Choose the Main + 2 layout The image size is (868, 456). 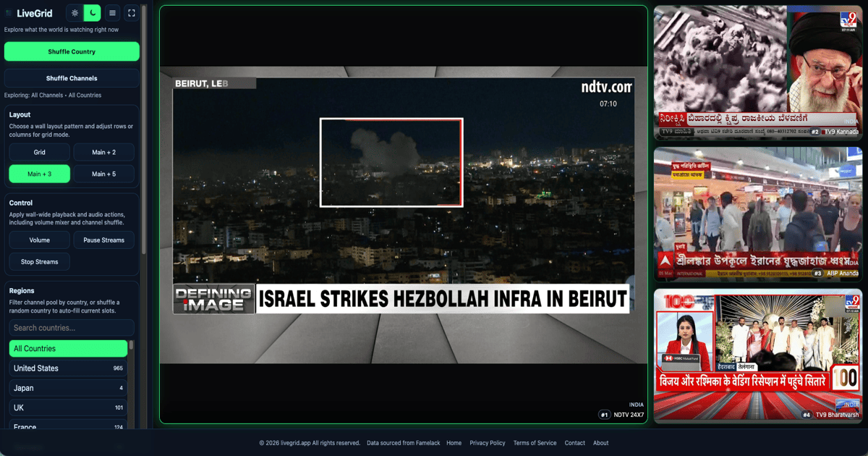(x=103, y=152)
